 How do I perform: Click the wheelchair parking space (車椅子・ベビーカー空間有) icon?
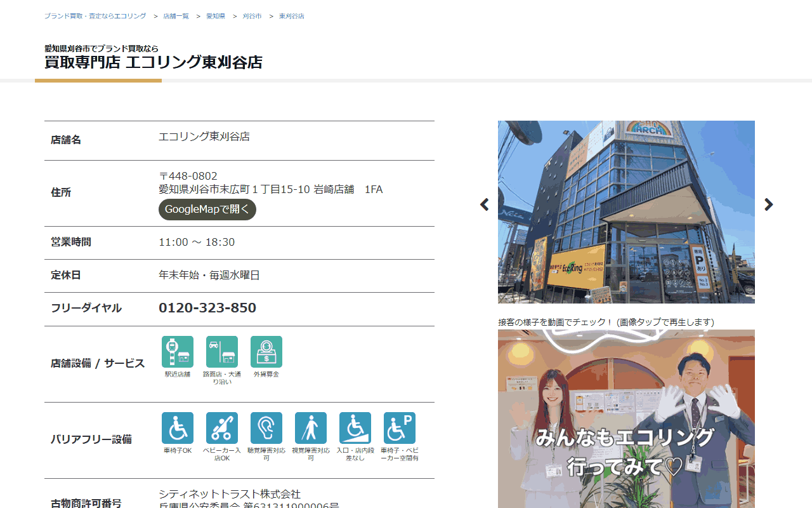[x=400, y=428]
